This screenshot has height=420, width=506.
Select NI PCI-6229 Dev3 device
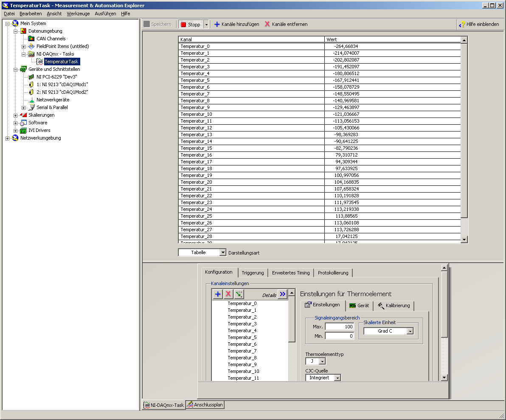[56, 77]
